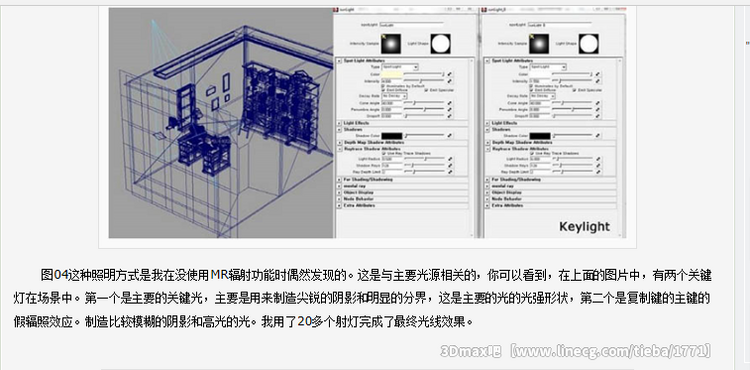Click the 3D wireframe room viewport image
This screenshot has height=370, width=750.
[221, 122]
